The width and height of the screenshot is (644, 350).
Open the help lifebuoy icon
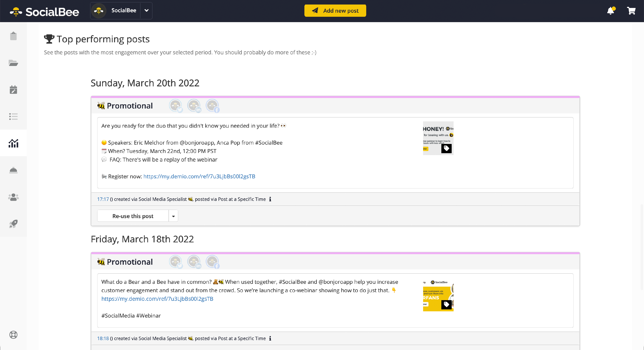point(14,335)
